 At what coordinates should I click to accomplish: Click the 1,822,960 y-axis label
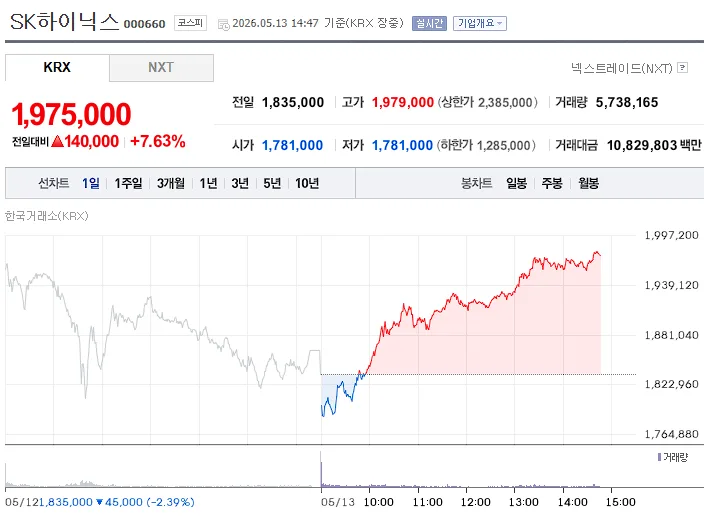(x=671, y=384)
